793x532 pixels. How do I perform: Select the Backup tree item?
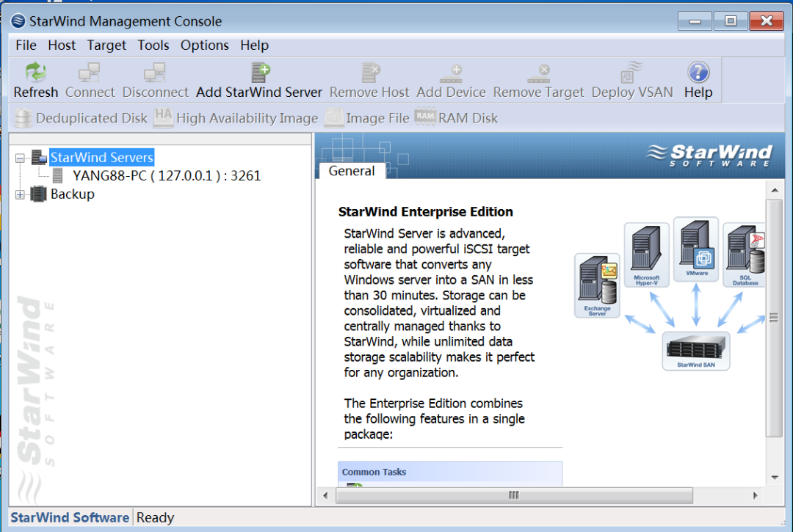[72, 194]
